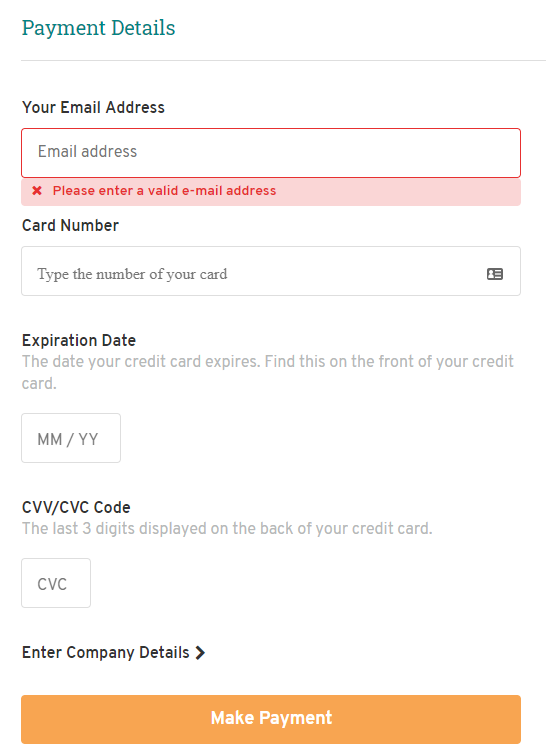Click the credit card expiry date help text

click(x=267, y=372)
